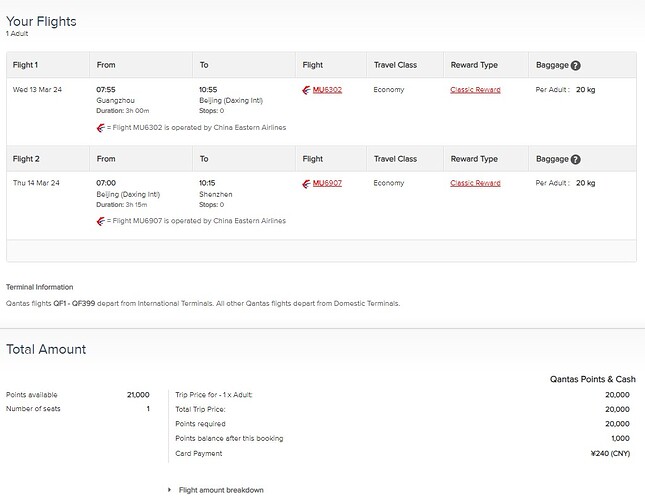The height and width of the screenshot is (500, 645).
Task: Click Your Flights heading
Action: coord(41,21)
